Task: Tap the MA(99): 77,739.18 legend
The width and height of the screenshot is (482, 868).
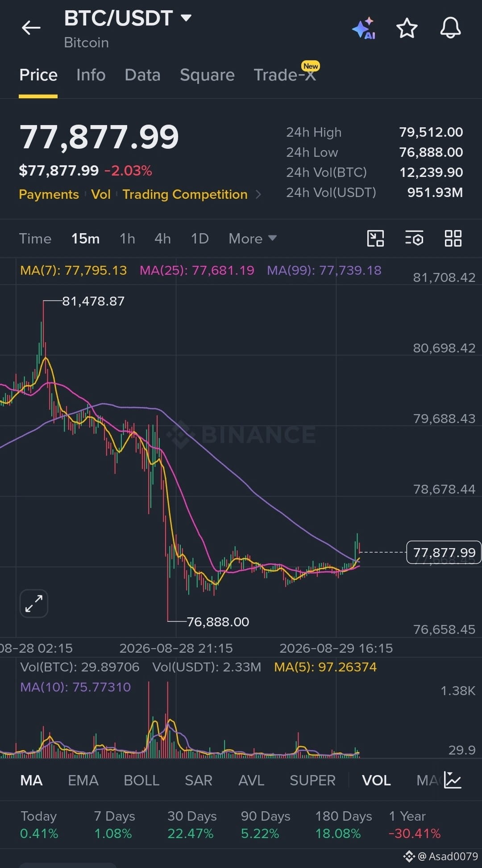Action: [x=324, y=270]
